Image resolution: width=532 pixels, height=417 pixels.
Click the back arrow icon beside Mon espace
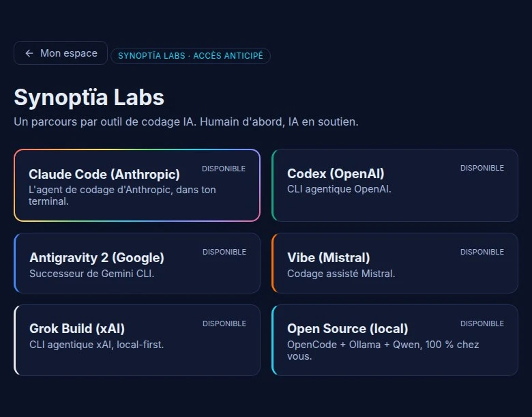(x=29, y=53)
